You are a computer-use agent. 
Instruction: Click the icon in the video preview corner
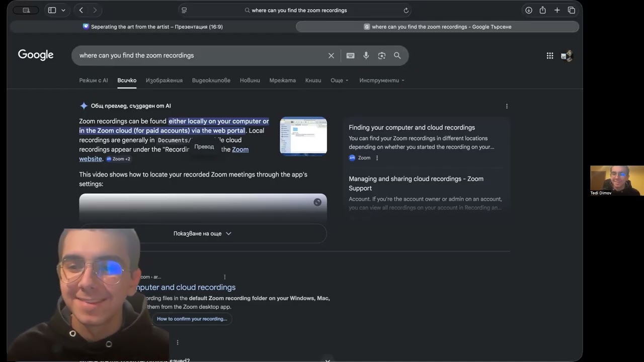coord(317,202)
